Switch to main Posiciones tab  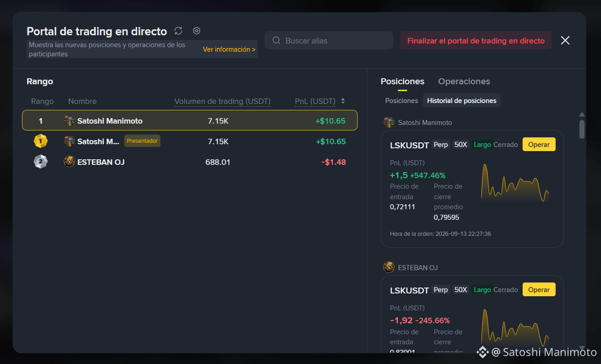tap(403, 81)
